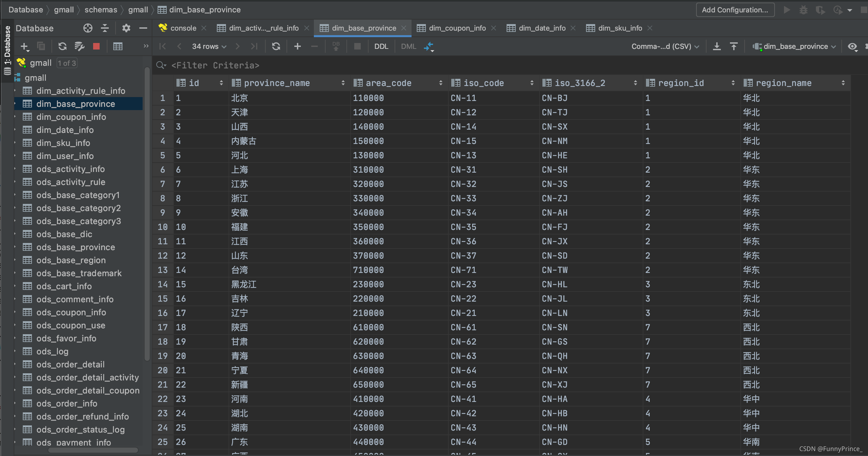Screen dimensions: 868x456
Task: Click the DML button
Action: [408, 47]
